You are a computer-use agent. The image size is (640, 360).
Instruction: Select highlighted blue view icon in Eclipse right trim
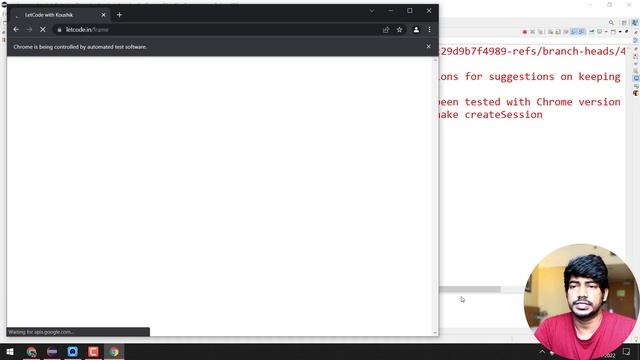636,78
